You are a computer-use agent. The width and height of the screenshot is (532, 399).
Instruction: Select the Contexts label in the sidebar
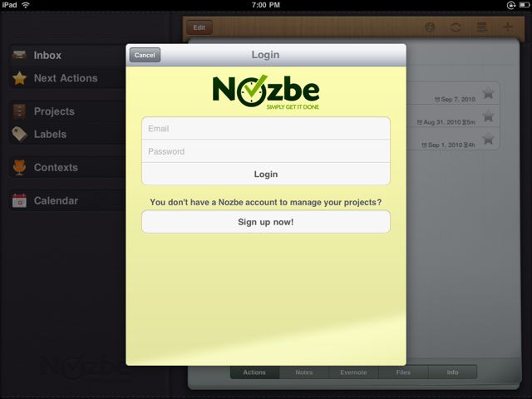point(56,167)
